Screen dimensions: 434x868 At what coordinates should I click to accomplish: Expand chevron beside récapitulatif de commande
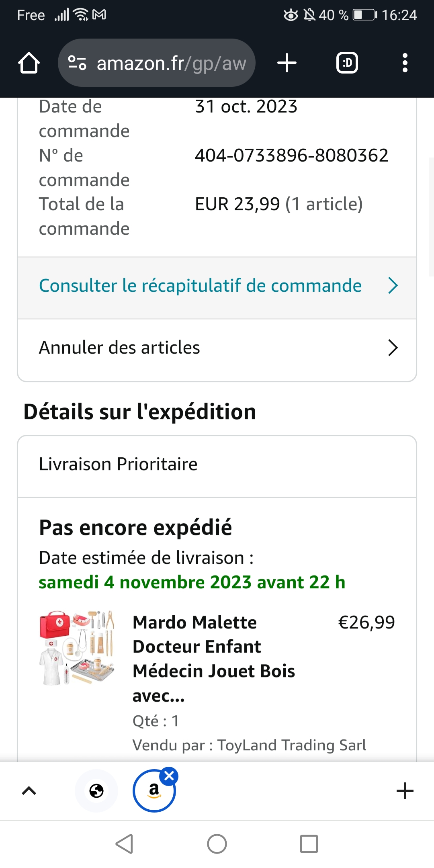click(393, 286)
